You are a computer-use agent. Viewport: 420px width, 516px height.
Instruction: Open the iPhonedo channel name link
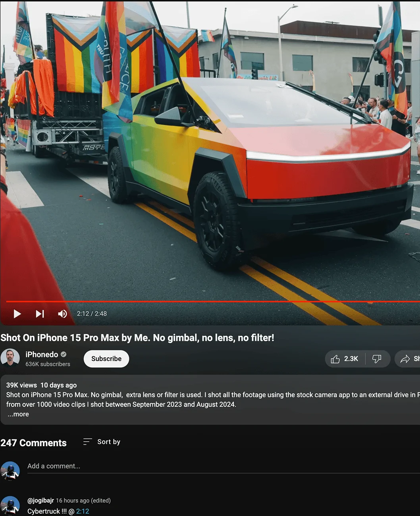coord(42,354)
